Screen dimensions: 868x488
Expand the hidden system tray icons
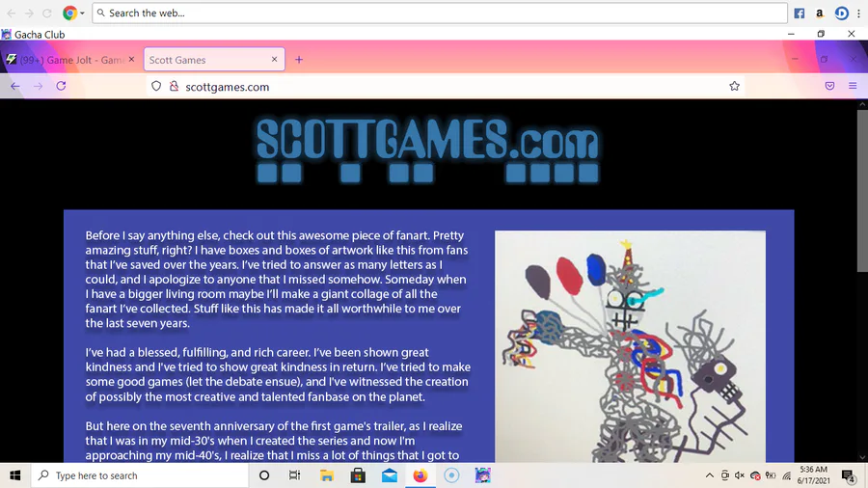[709, 475]
